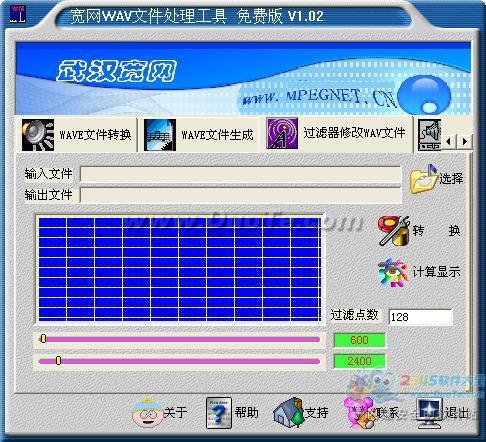486x442 pixels.
Task: Show next tabs with right arrow
Action: (x=464, y=141)
